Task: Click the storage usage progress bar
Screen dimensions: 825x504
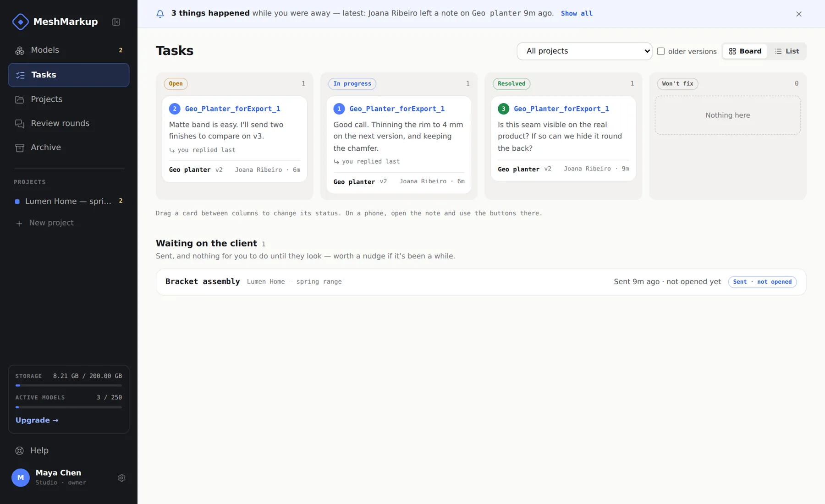Action: point(69,386)
